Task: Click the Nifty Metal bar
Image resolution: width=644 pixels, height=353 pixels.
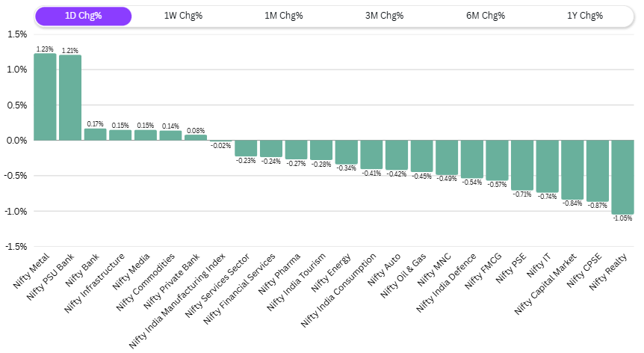Action: click(45, 96)
